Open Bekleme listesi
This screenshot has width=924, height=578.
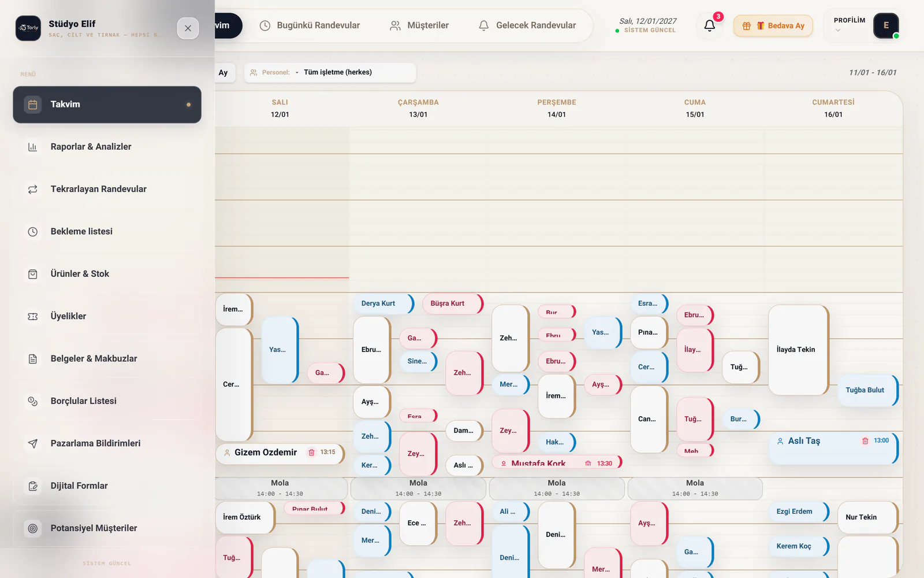(x=107, y=232)
